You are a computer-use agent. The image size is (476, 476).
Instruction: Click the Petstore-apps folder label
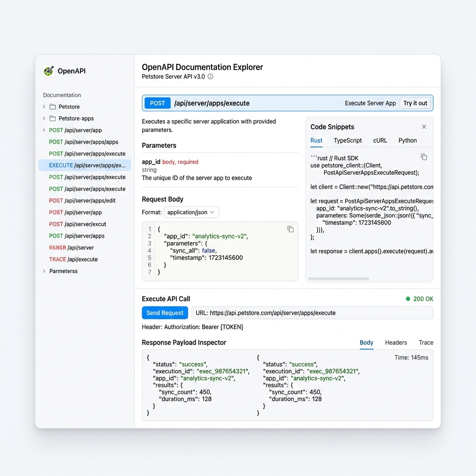pyautogui.click(x=76, y=119)
